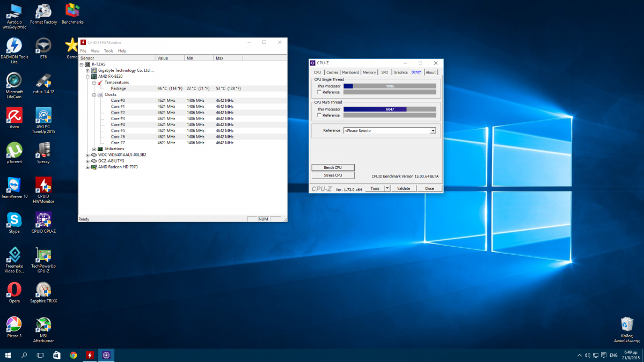Select DAEMON Tools Lite desktop icon

pos(14,51)
